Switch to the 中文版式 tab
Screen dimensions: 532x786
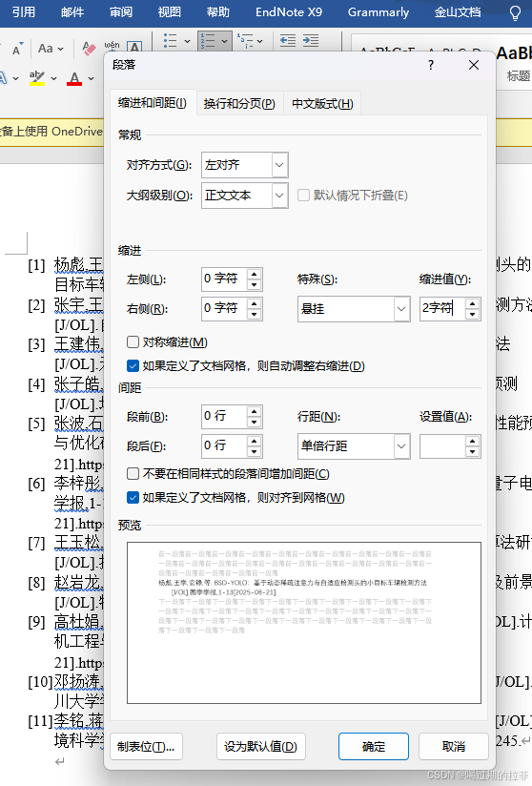pyautogui.click(x=322, y=104)
